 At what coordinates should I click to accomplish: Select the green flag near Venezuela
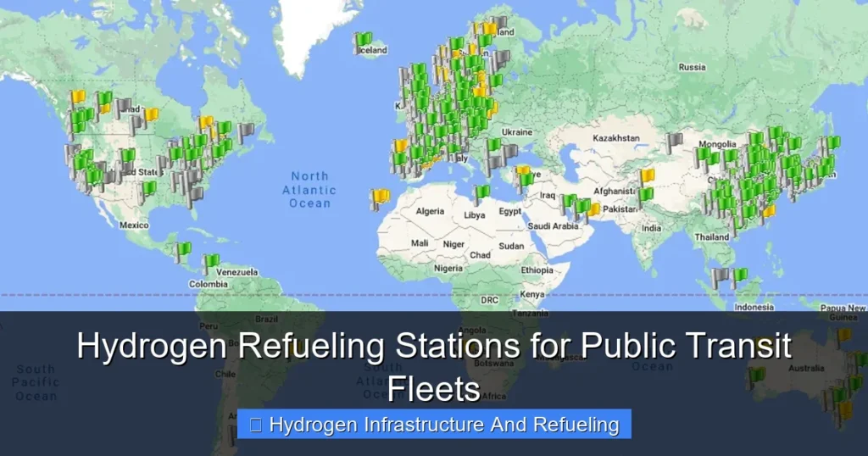tap(210, 263)
